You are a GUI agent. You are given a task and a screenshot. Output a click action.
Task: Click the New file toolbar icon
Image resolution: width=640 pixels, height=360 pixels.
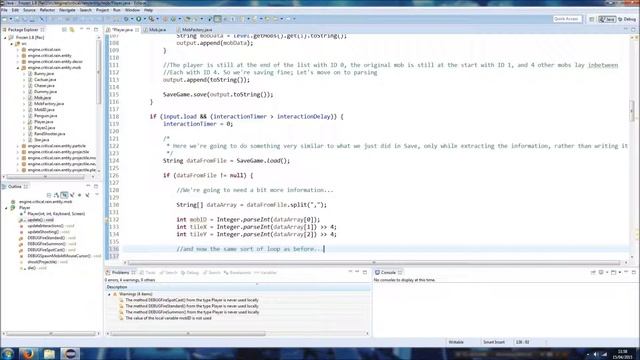click(4, 19)
